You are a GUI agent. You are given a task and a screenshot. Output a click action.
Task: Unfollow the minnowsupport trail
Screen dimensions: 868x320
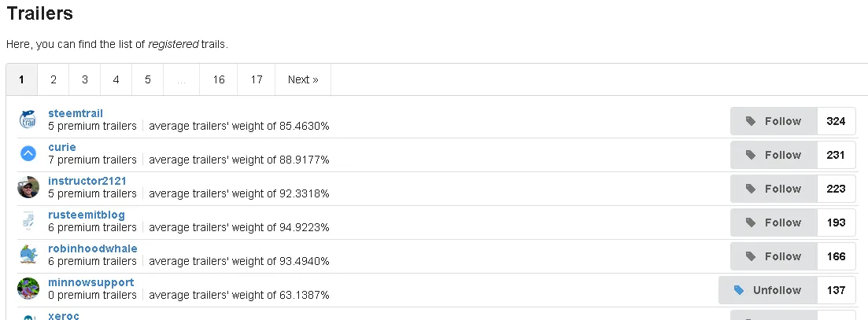(x=768, y=289)
